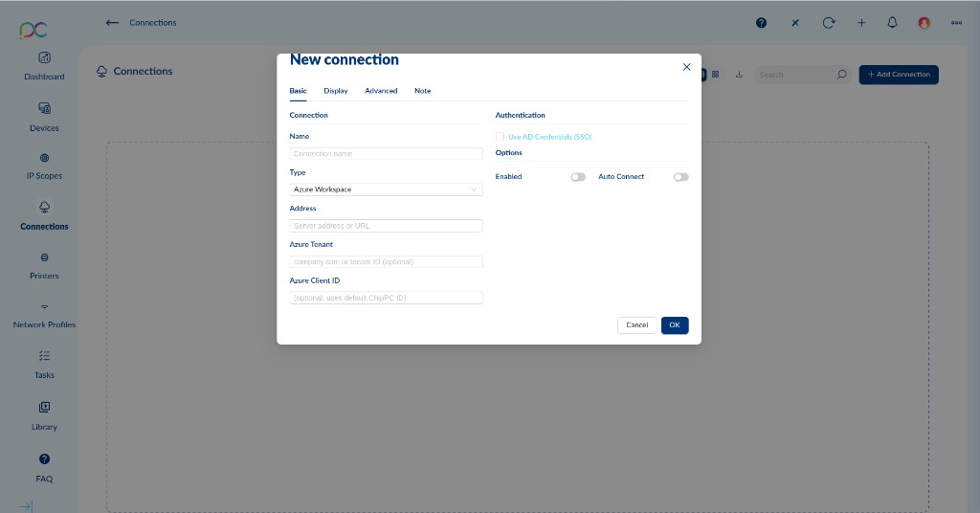Open the Network Profiles wifi icon
Image resolution: width=980 pixels, height=513 pixels.
tap(44, 307)
